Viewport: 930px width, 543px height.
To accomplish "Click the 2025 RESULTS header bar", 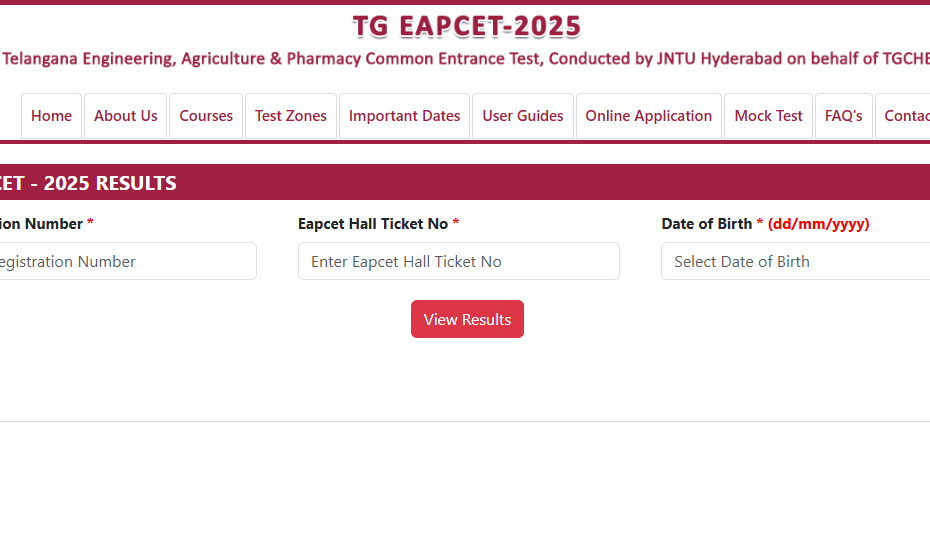I will (x=90, y=183).
